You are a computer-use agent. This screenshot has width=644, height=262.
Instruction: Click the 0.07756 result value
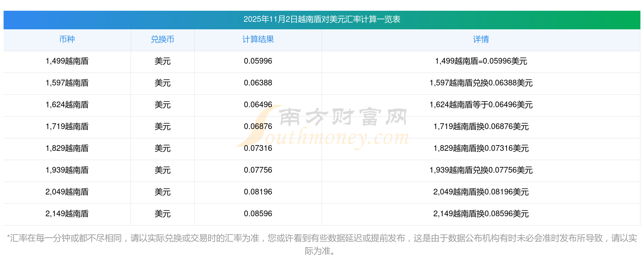[x=258, y=170]
